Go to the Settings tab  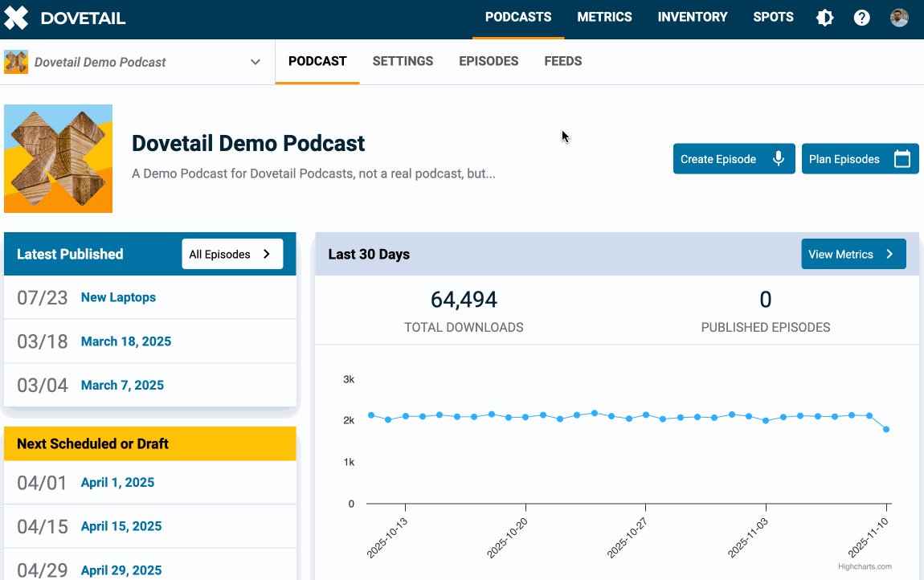403,61
